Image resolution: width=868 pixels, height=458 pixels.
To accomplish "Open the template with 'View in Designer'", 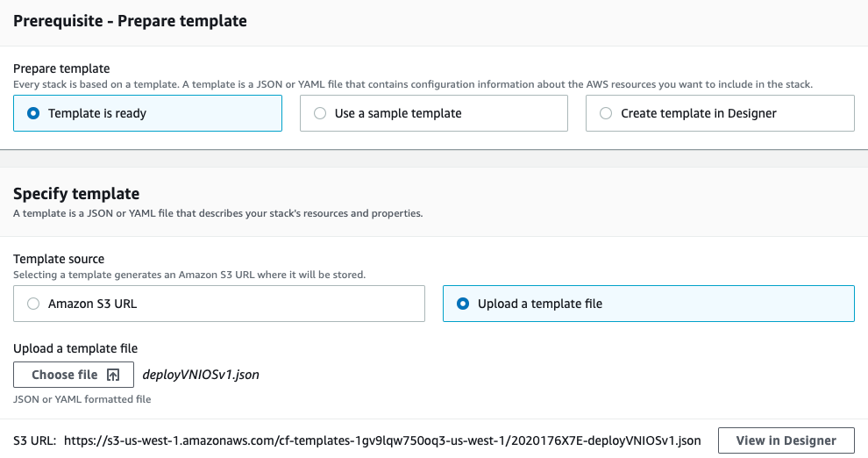I will [x=785, y=440].
